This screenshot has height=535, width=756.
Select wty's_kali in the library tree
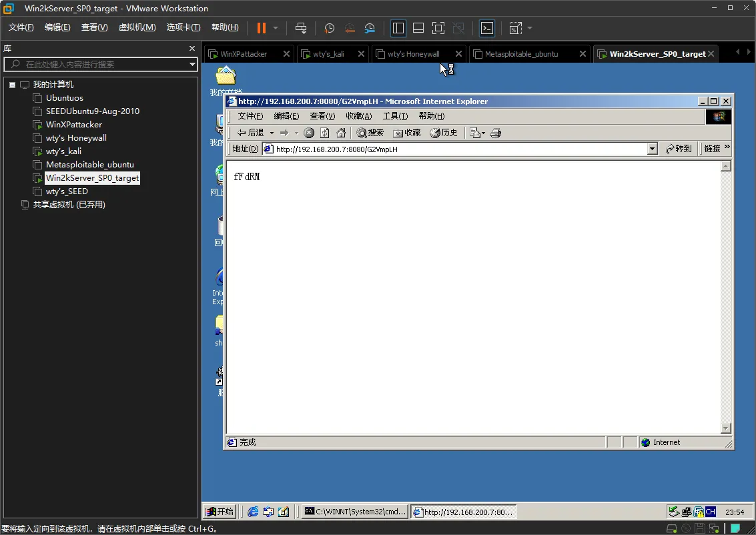coord(63,151)
